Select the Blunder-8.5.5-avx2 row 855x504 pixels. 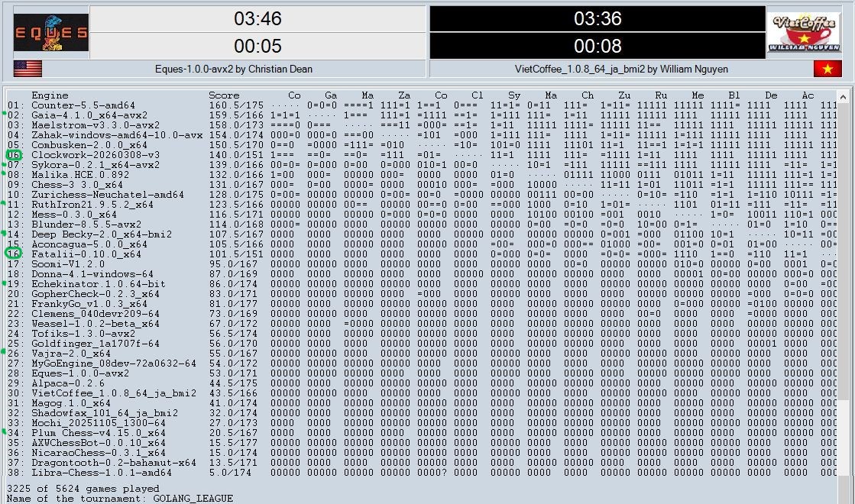[x=421, y=224]
